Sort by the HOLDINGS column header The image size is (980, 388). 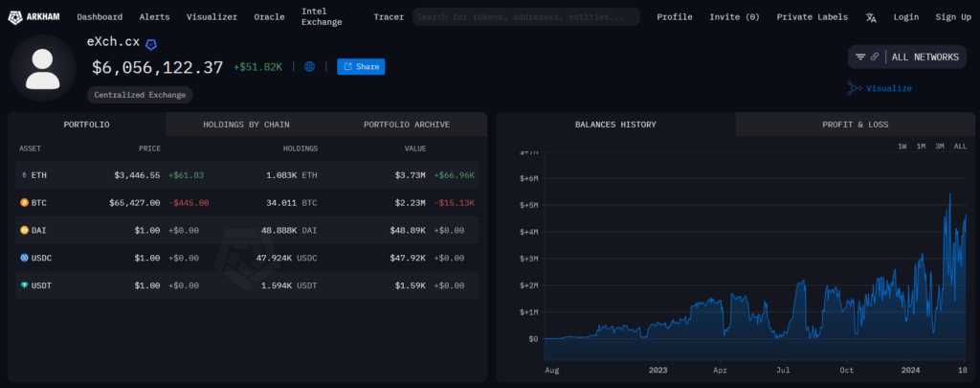300,148
